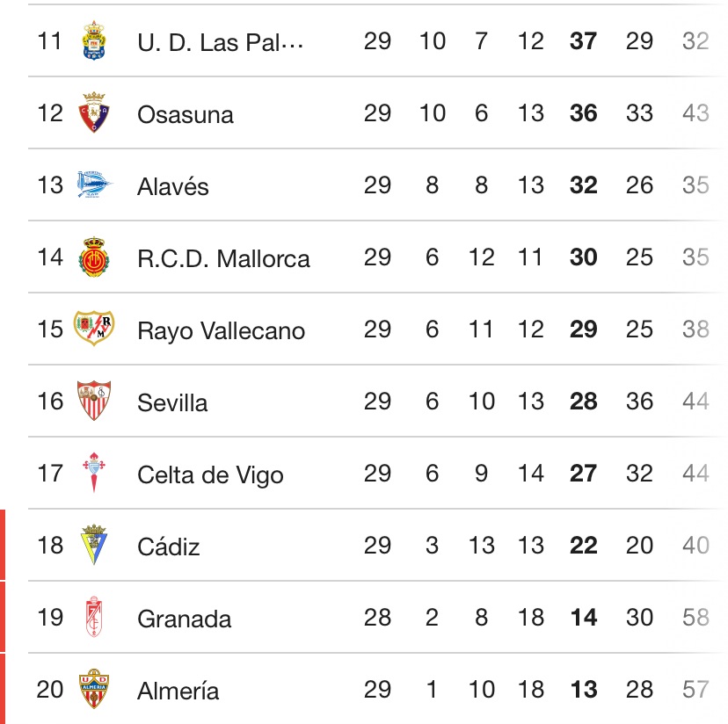The width and height of the screenshot is (728, 724).
Task: Open Granada's team details
Action: (x=184, y=619)
